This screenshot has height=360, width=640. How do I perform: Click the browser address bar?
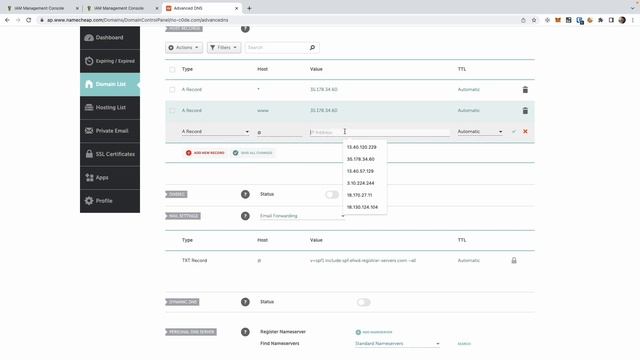click(x=278, y=20)
